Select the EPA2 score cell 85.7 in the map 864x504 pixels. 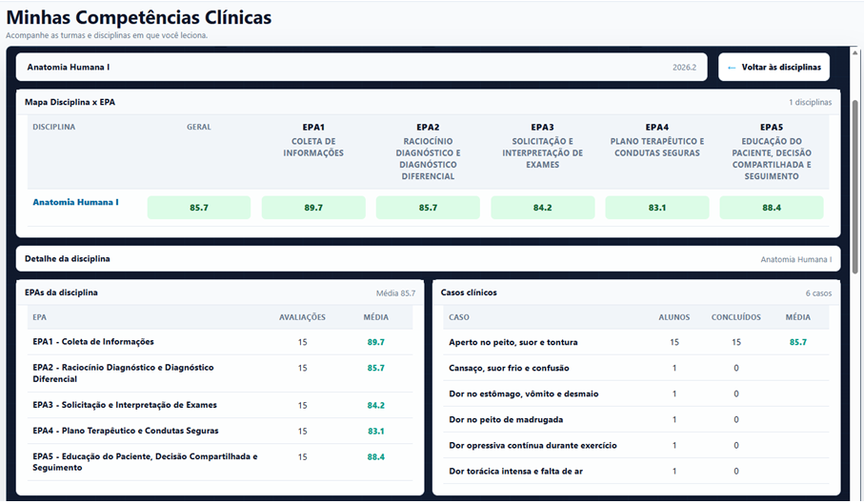point(428,208)
